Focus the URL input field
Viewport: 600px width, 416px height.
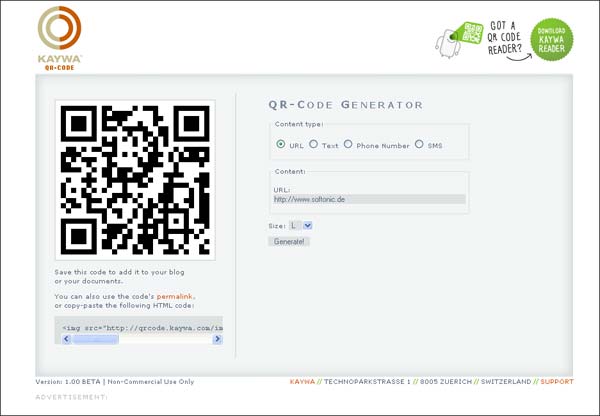[x=369, y=199]
